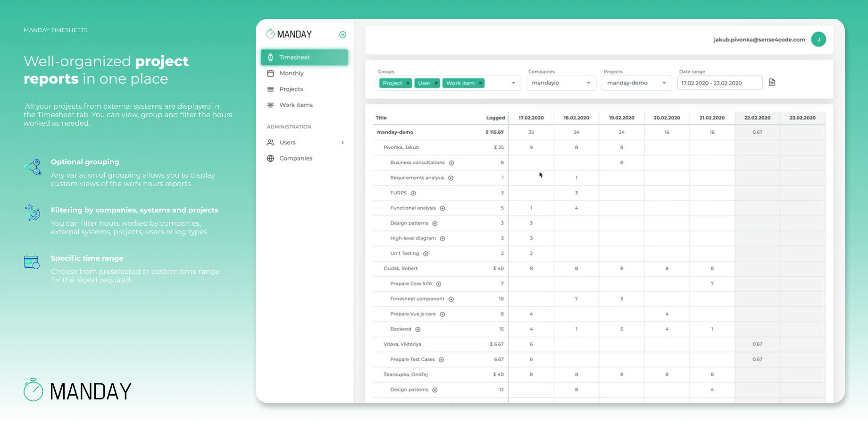Click the Projects list icon
Viewport: 868px width, 425px height.
(x=271, y=89)
